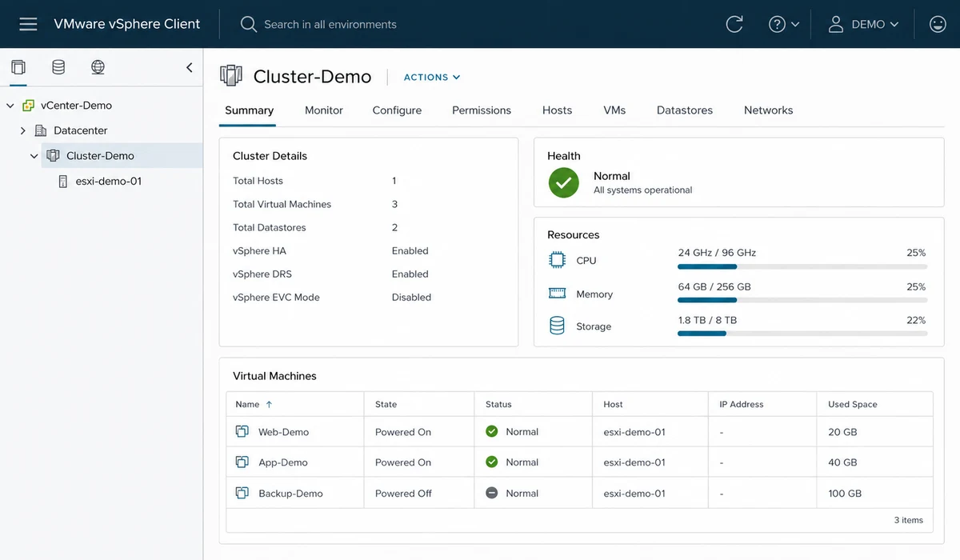Click the '24 GHz / 96 GHz' value
Screen dimensions: 960x560
(717, 253)
